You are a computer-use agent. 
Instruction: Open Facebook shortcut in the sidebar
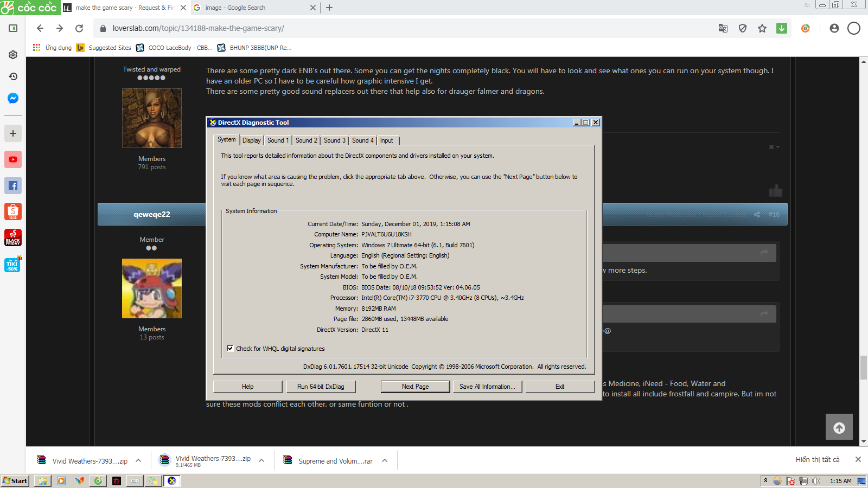(13, 185)
